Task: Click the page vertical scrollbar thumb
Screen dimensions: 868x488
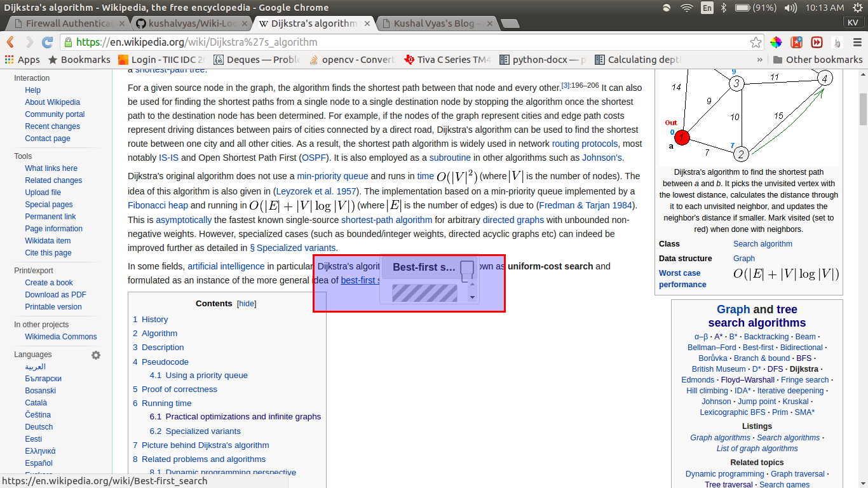Action: pyautogui.click(x=863, y=109)
